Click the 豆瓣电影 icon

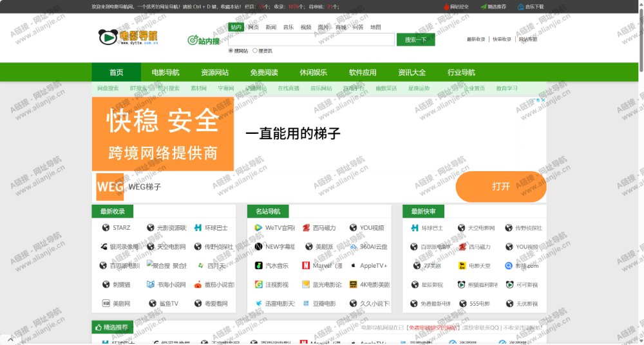click(x=305, y=303)
